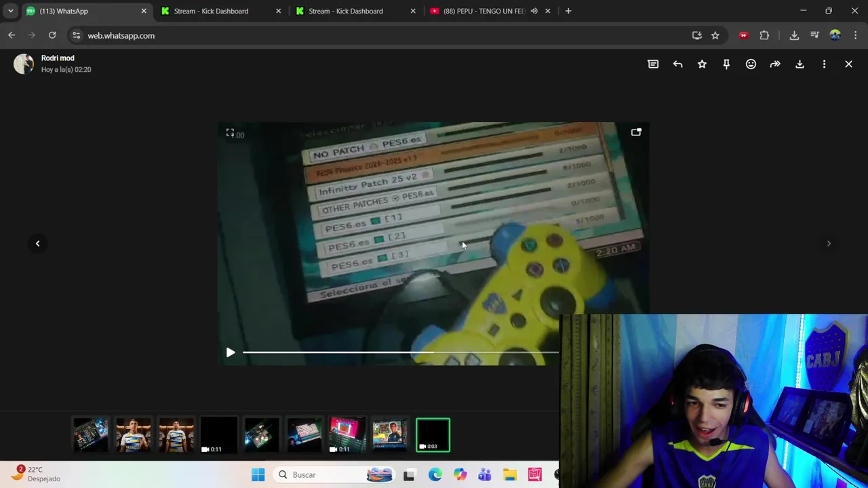View site information icon beside the URL
Screen dimensions: 868x488
click(x=76, y=35)
